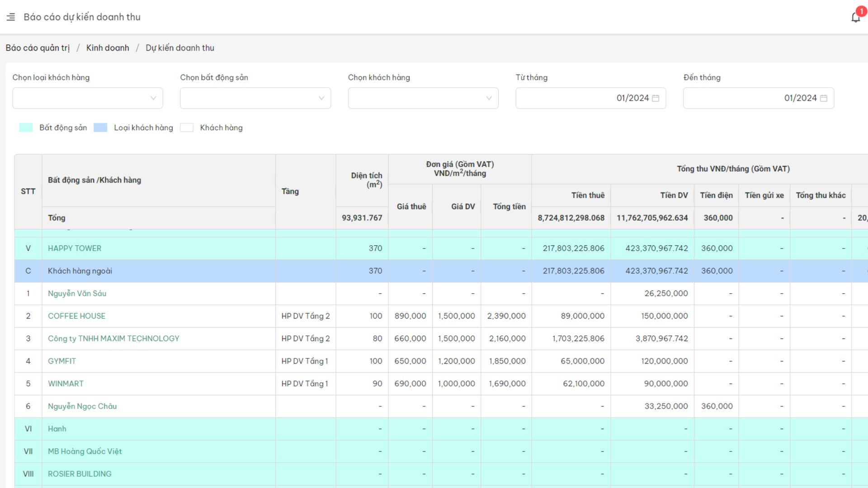Click WINMART rent price 690,000
868x488 pixels.
[x=410, y=384]
